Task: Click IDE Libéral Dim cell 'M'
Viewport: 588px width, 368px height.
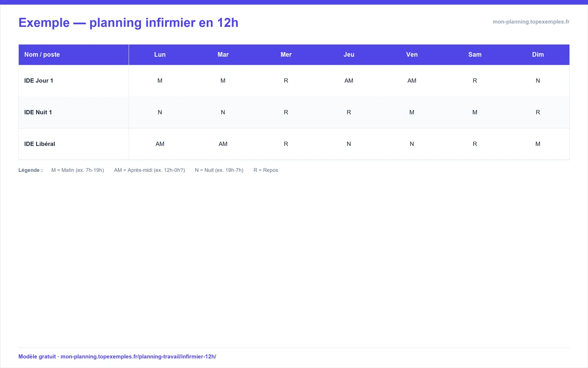Action: click(538, 144)
